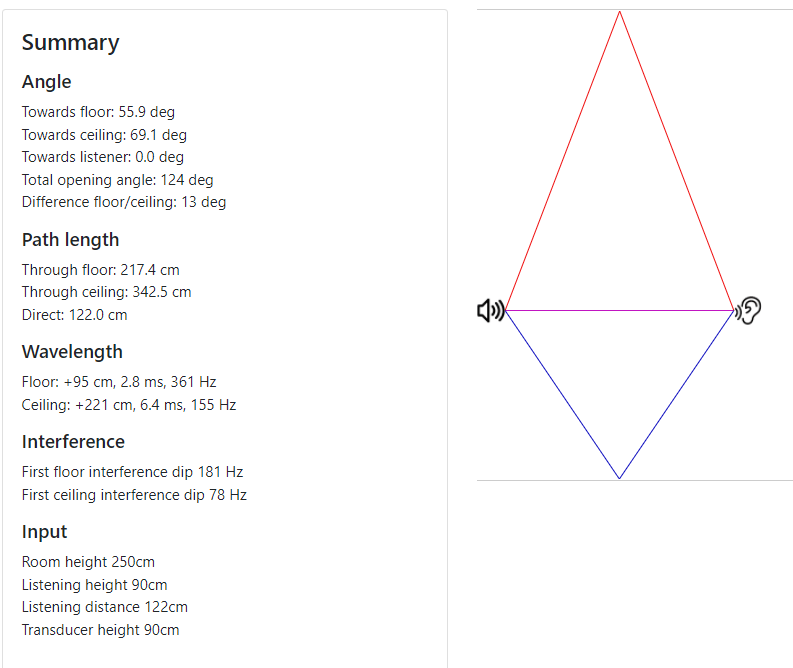Click the loudspeaker icon in the diagram
This screenshot has width=793, height=668.
(491, 310)
